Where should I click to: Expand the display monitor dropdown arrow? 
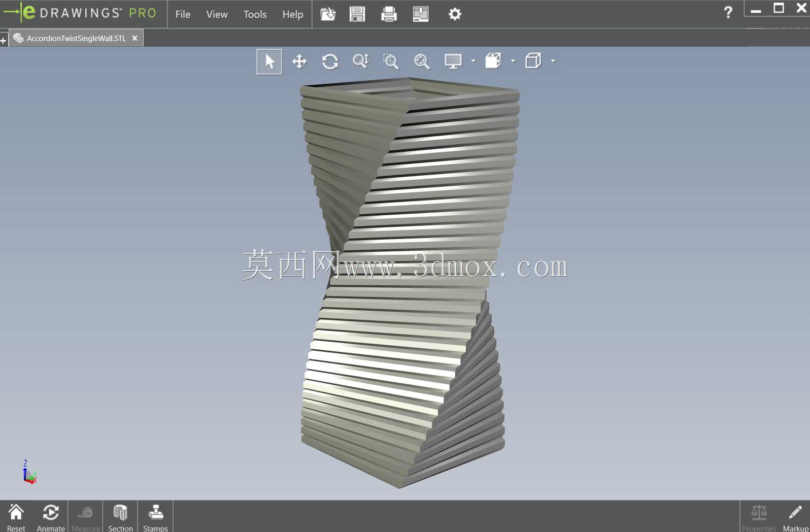474,61
